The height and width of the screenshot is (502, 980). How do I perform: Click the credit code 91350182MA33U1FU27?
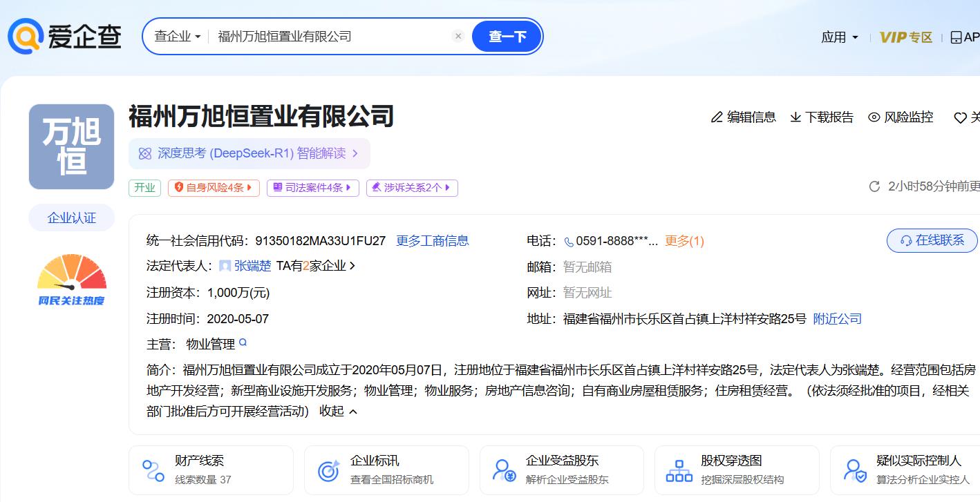pyautogui.click(x=321, y=241)
